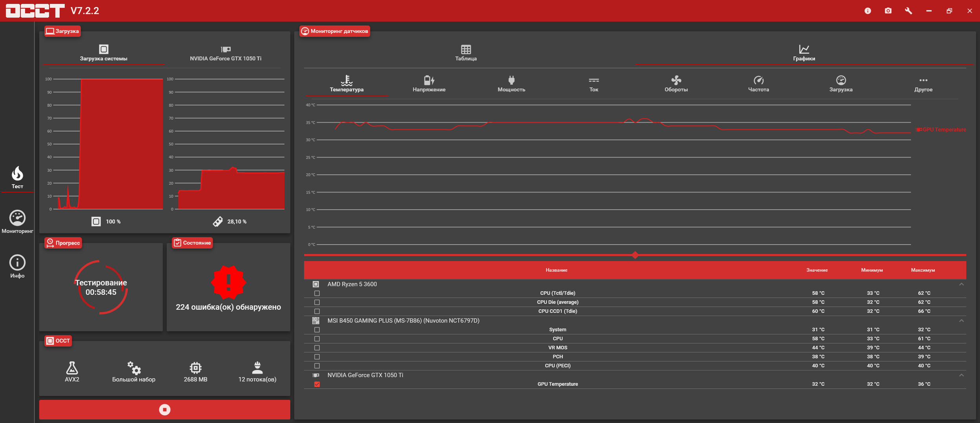Click the memory usage icon beside 28,10 %
Image resolution: width=980 pixels, height=423 pixels.
[218, 221]
